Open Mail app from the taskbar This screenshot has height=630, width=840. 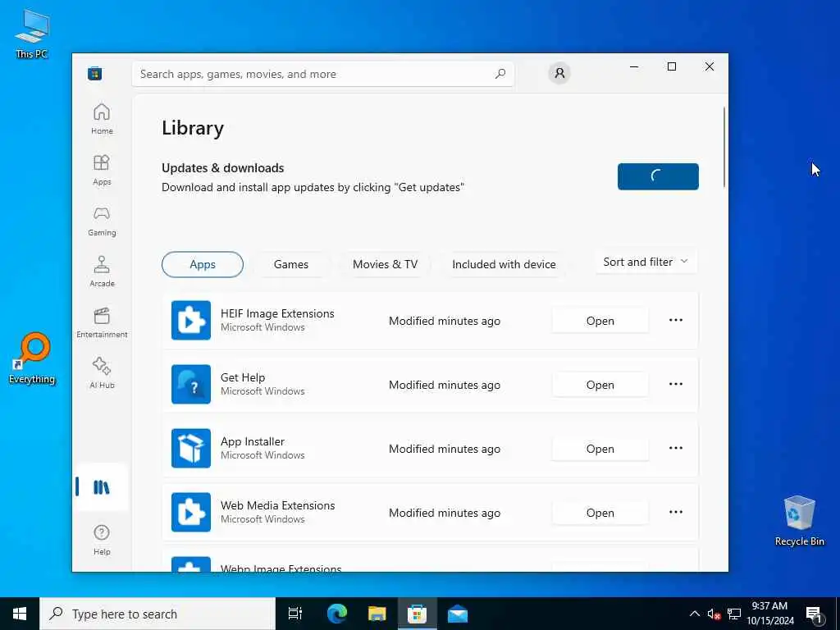point(458,614)
